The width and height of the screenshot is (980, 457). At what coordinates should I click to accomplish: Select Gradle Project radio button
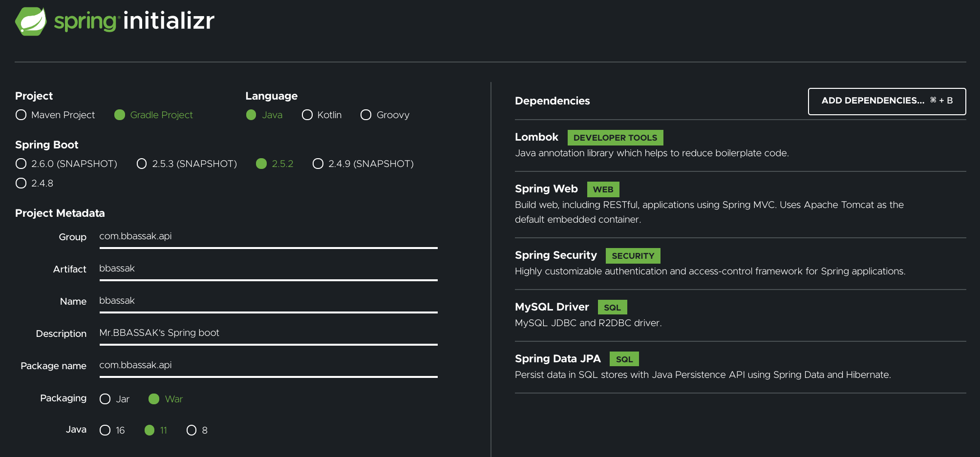click(x=120, y=115)
